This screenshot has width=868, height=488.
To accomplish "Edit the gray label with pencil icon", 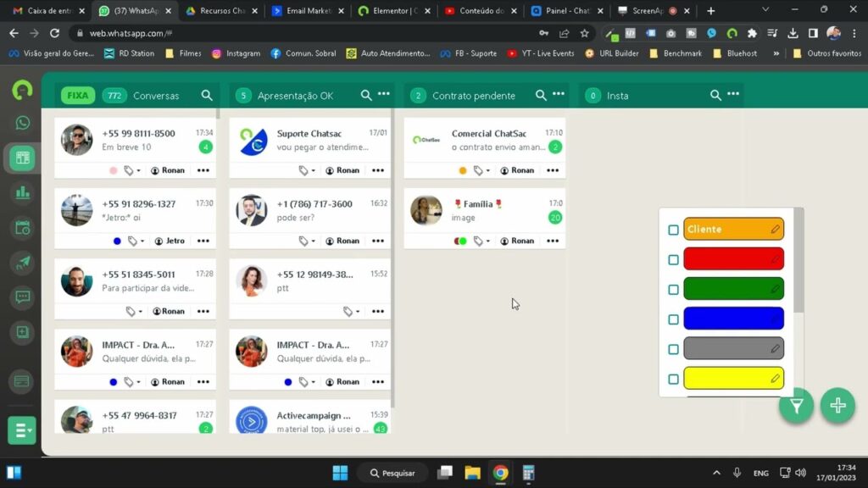I will coord(775,348).
